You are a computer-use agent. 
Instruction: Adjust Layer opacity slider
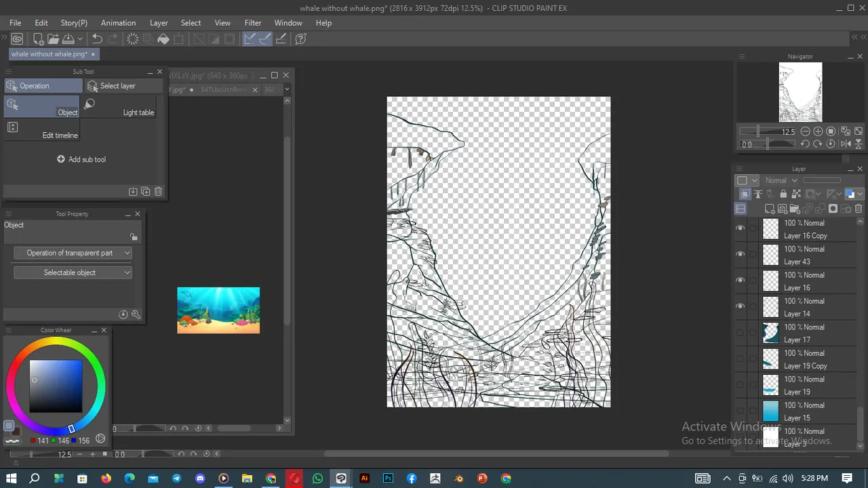[x=821, y=180]
